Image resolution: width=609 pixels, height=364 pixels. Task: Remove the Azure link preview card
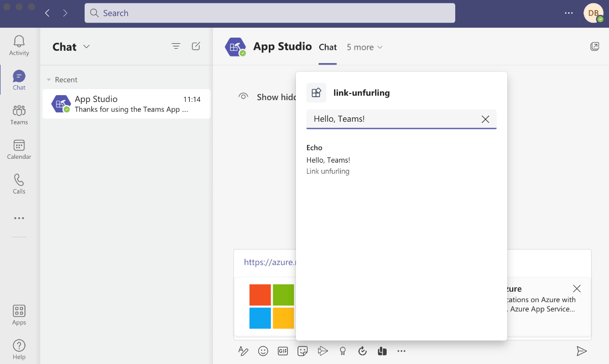[576, 289]
